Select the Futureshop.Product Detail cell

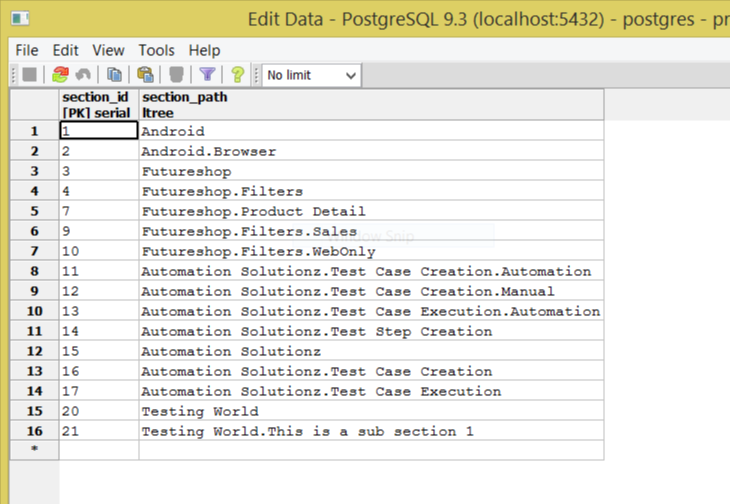coord(371,211)
